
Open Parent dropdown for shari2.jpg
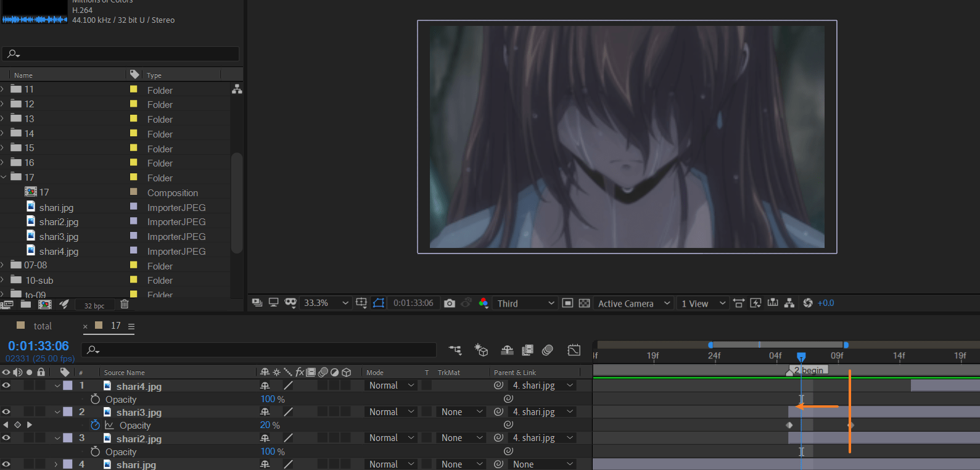point(543,438)
